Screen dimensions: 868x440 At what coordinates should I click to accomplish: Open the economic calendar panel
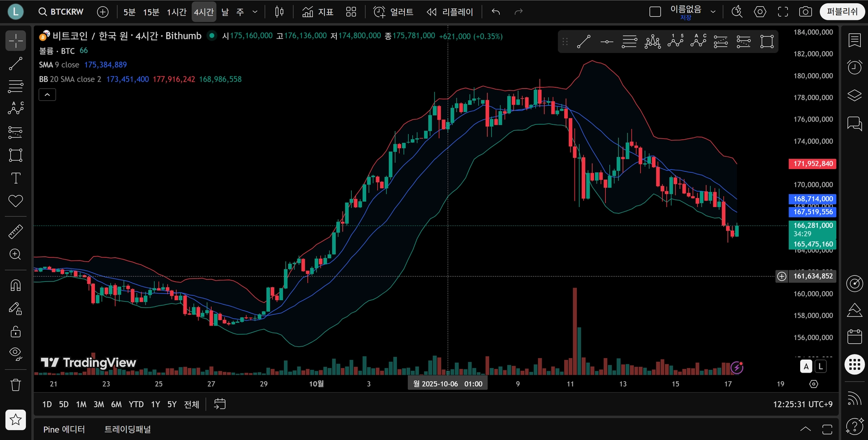pyautogui.click(x=854, y=337)
